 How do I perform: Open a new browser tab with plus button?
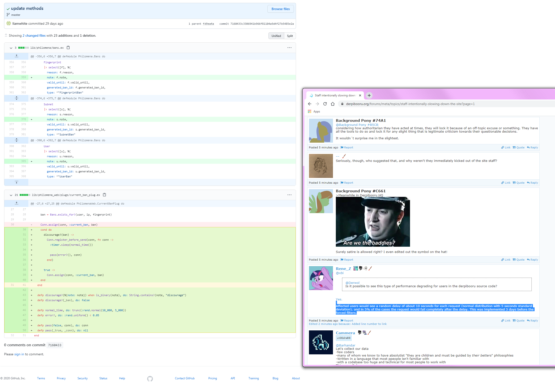[369, 96]
